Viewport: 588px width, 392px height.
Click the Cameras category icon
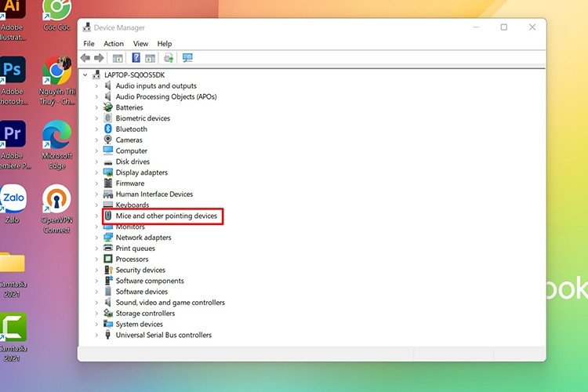[x=108, y=140]
